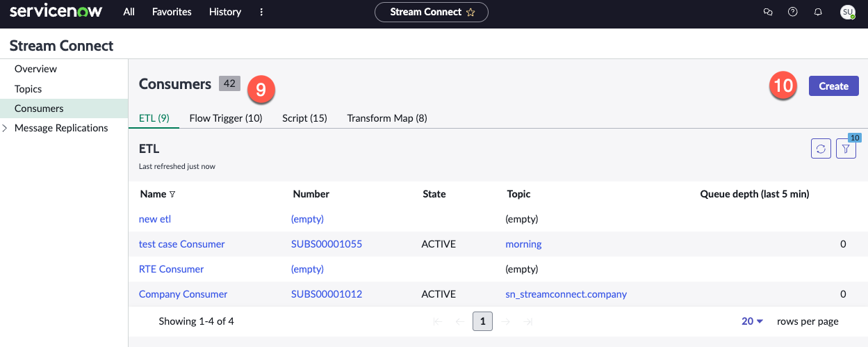Click the State column header
The image size is (868, 347).
[434, 194]
